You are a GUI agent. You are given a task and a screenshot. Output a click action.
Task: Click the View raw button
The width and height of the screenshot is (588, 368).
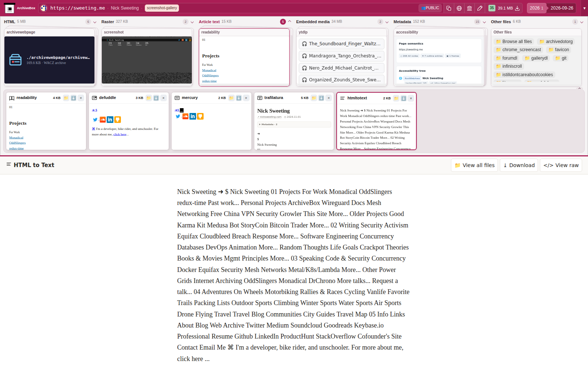click(561, 165)
